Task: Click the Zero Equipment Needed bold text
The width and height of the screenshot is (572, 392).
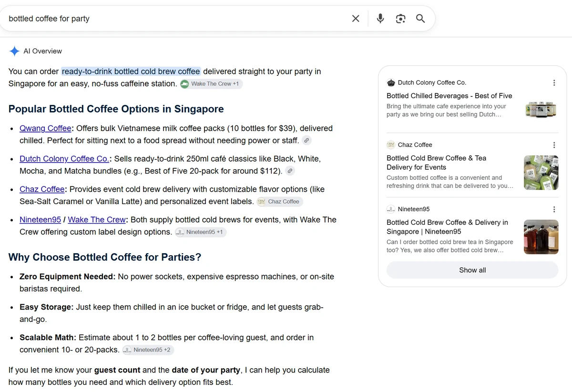Action: point(67,277)
